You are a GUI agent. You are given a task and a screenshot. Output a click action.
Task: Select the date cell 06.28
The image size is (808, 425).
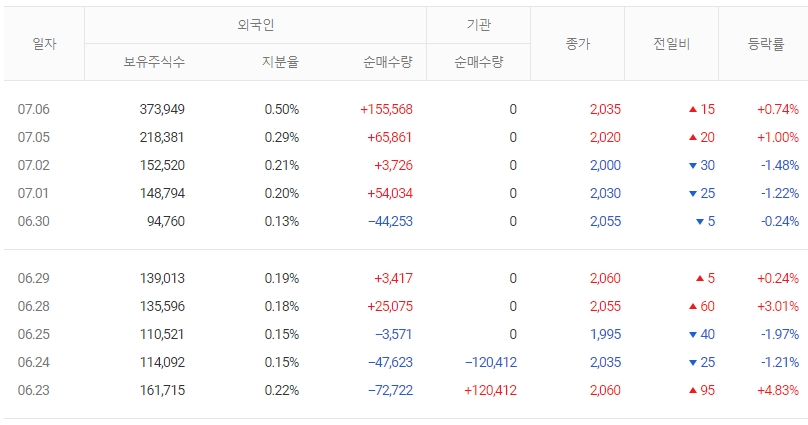click(33, 306)
